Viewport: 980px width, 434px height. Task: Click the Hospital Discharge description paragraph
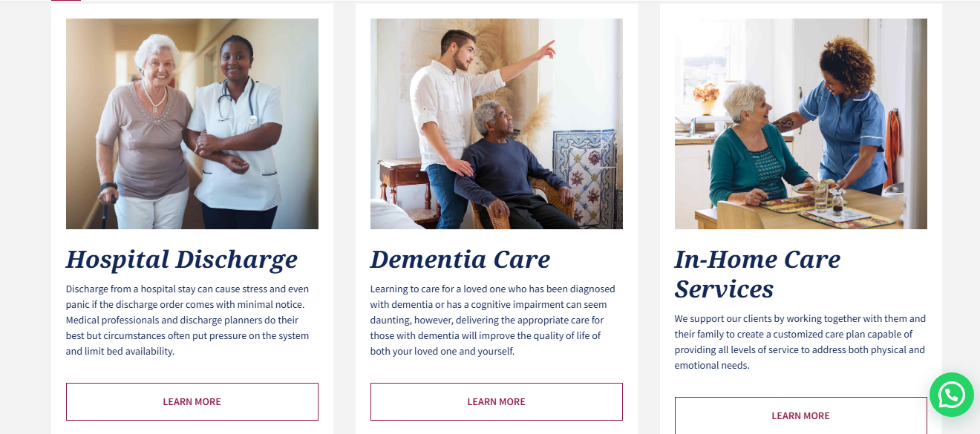click(x=188, y=320)
